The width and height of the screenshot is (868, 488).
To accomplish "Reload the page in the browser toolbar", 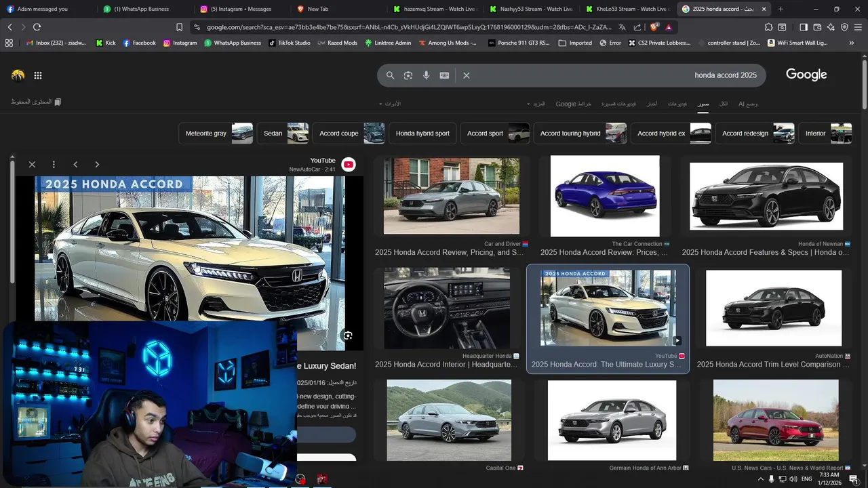I will [x=37, y=27].
